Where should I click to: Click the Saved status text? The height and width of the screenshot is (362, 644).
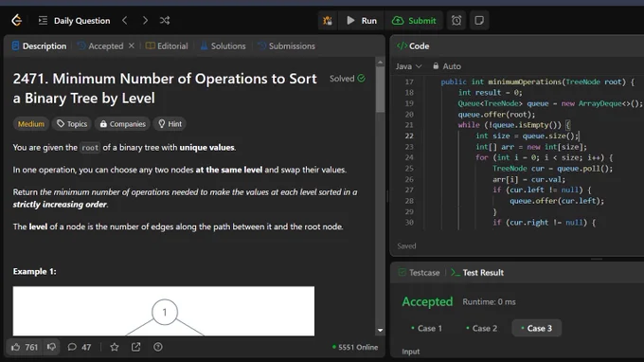click(x=406, y=246)
